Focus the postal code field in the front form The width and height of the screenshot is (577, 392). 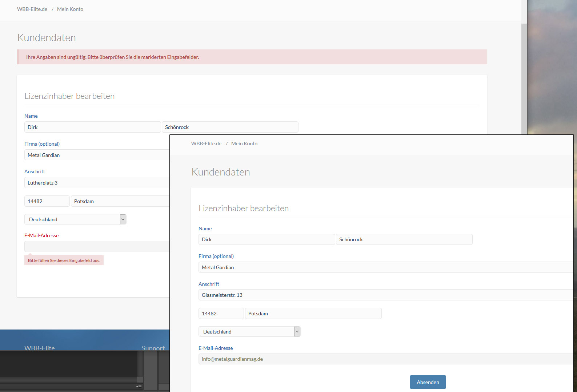pyautogui.click(x=221, y=314)
